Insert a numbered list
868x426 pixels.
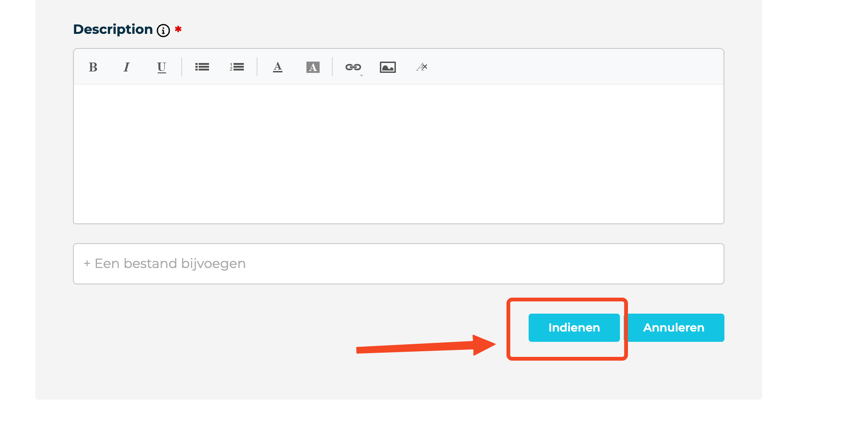237,67
